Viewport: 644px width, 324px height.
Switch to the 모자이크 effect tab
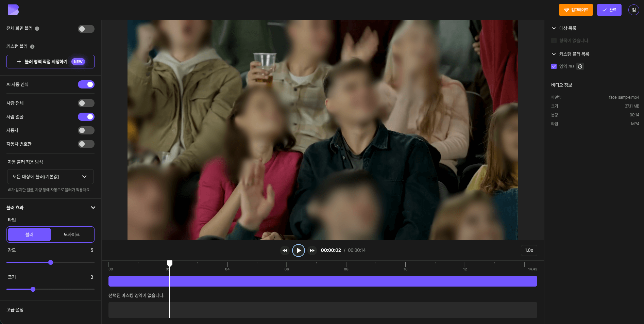tap(72, 234)
